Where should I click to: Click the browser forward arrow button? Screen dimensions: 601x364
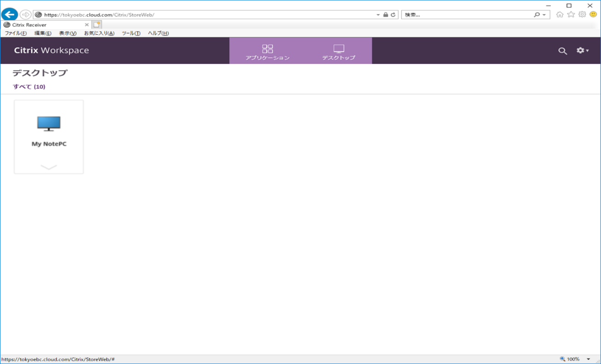coord(26,15)
